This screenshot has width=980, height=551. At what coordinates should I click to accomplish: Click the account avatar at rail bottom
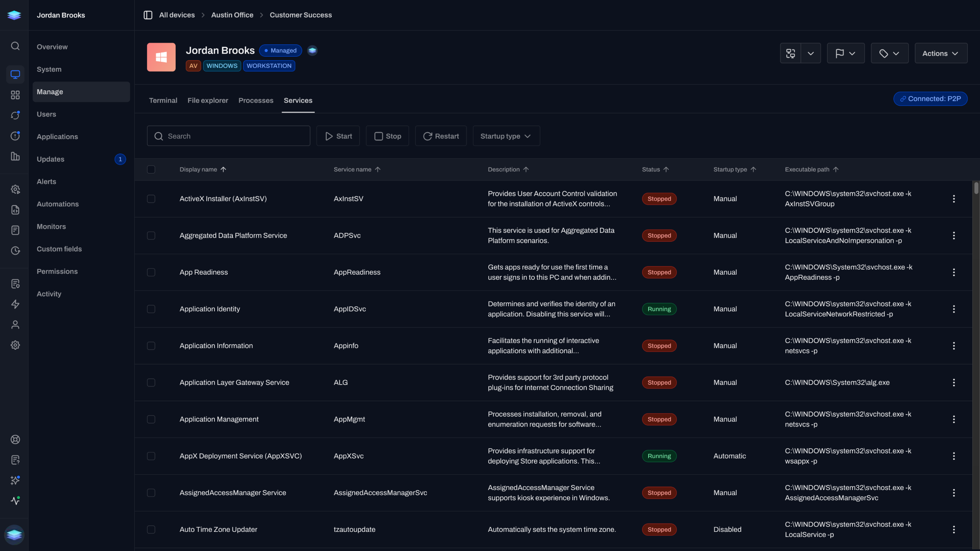(14, 534)
